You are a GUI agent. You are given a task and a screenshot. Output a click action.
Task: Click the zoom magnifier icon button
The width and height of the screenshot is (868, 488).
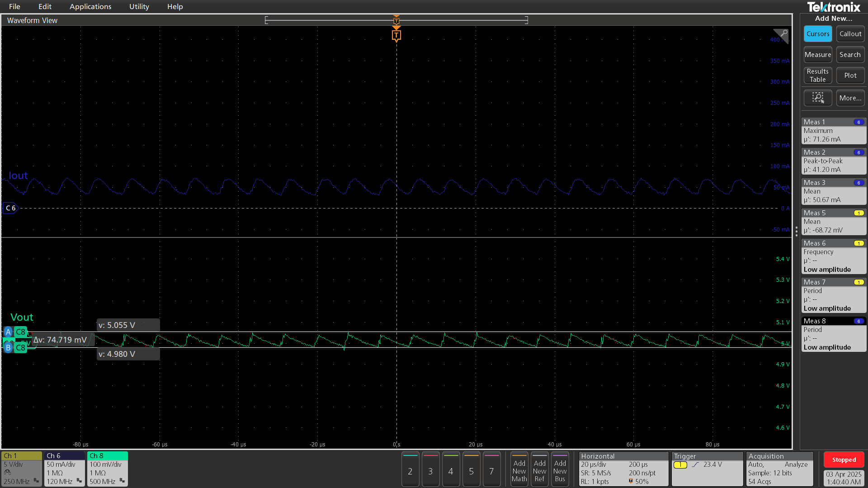[817, 98]
